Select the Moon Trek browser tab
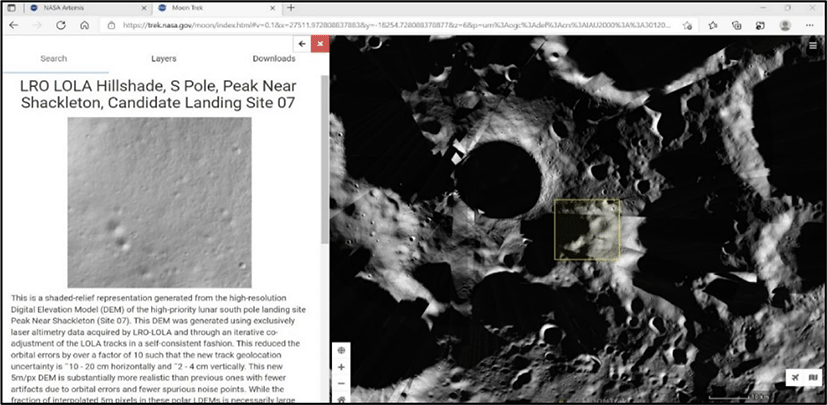This screenshot has width=827, height=405. pyautogui.click(x=218, y=8)
